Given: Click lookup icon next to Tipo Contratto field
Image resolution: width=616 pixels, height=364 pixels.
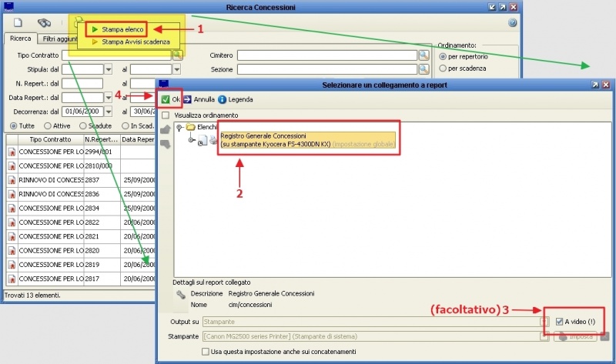Looking at the screenshot, I should pyautogui.click(x=178, y=55).
